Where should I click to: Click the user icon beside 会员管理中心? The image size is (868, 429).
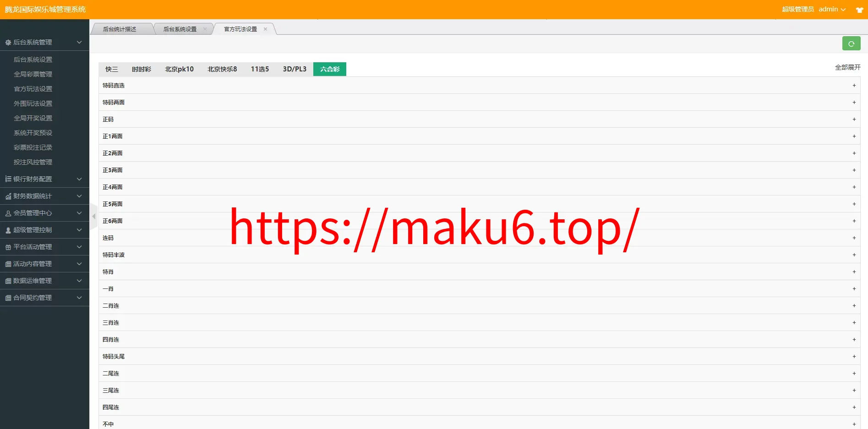8,213
